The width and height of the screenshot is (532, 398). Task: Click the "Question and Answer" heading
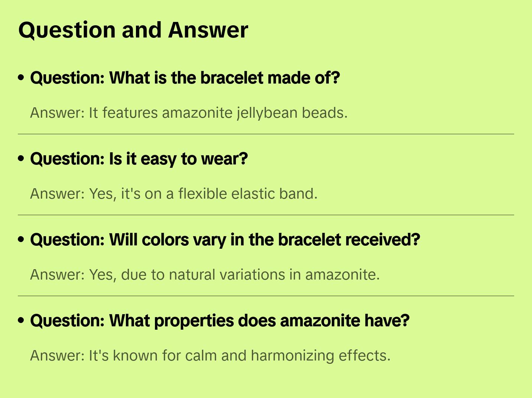click(x=133, y=30)
